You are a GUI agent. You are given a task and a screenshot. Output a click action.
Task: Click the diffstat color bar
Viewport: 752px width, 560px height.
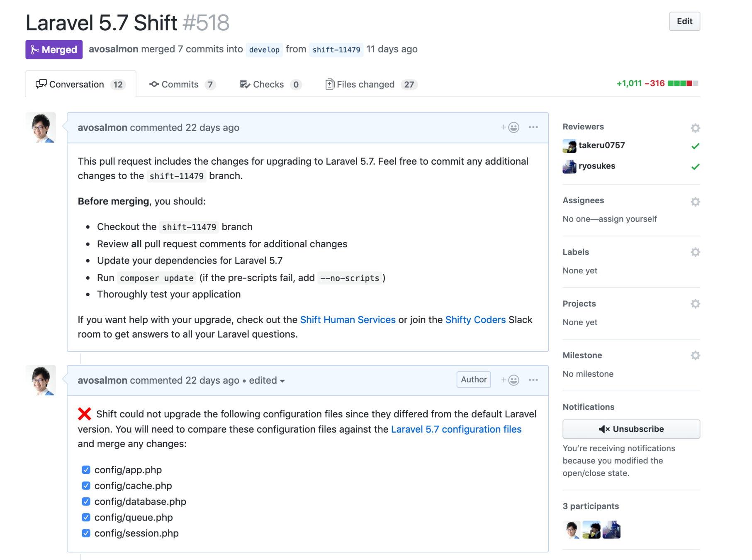click(683, 83)
